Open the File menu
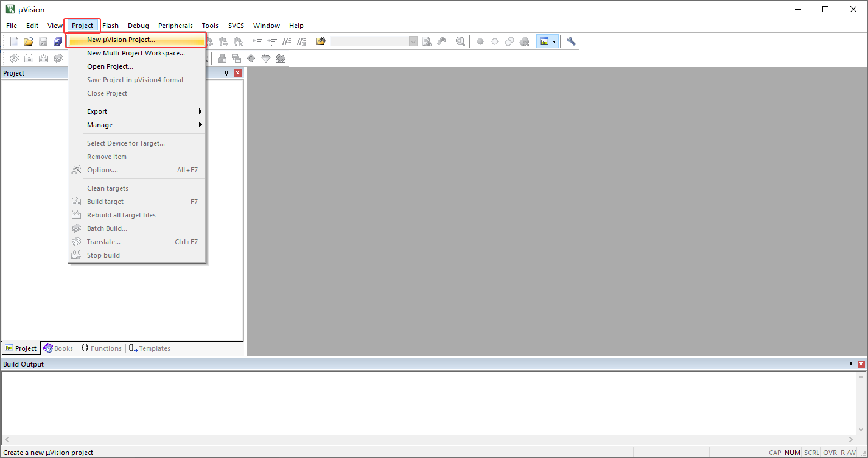Viewport: 868px width, 458px height. point(12,26)
